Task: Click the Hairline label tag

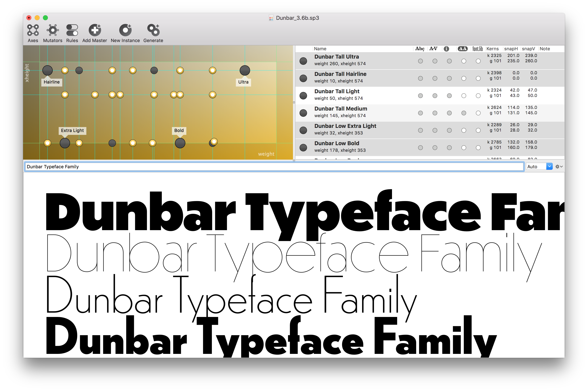Action: click(x=51, y=82)
